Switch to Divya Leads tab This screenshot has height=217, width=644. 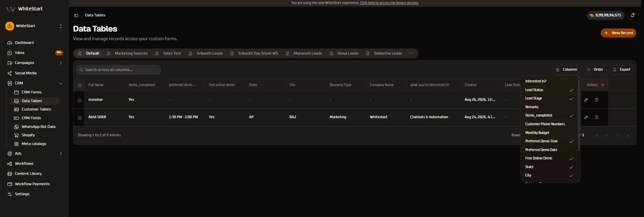[x=344, y=53]
